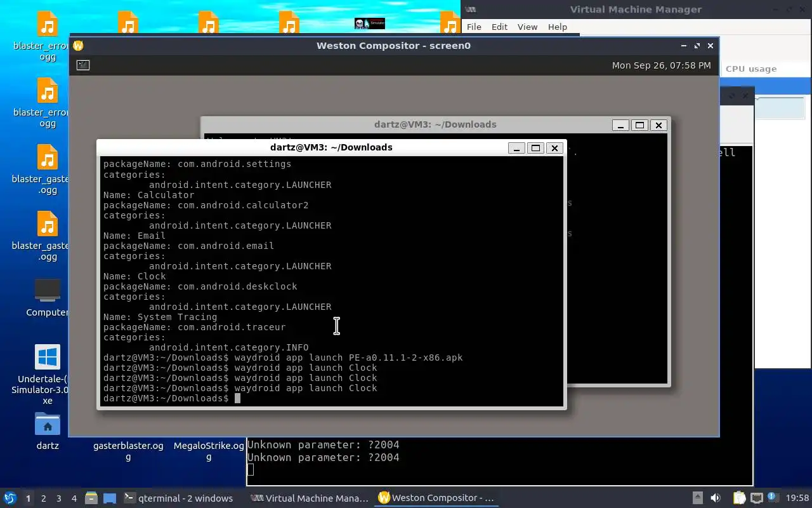Minimize the Weston Compositor window
Image resolution: width=812 pixels, height=508 pixels.
683,46
